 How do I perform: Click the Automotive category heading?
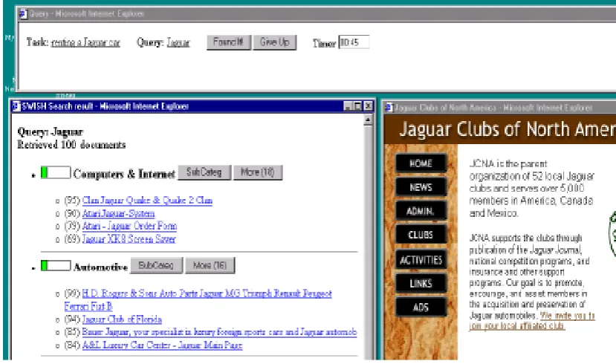[x=100, y=267]
